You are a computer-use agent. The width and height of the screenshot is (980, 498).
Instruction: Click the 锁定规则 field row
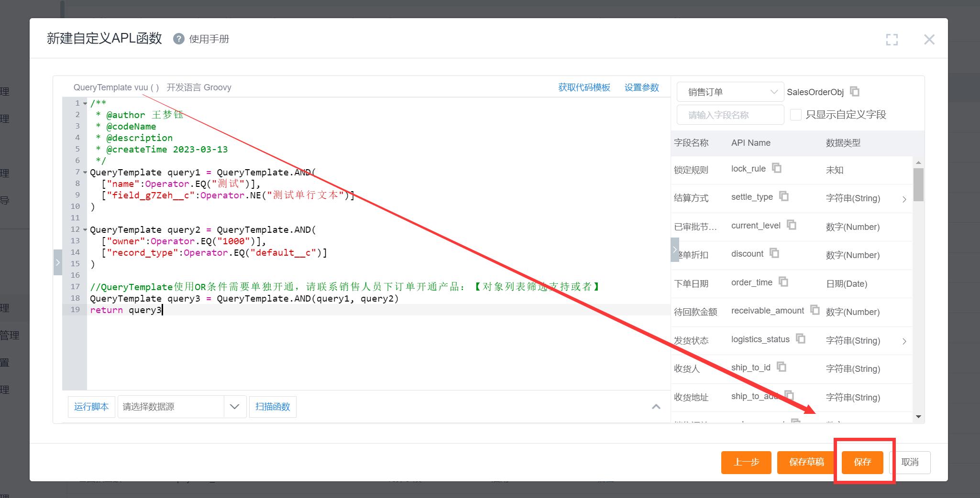coord(792,170)
